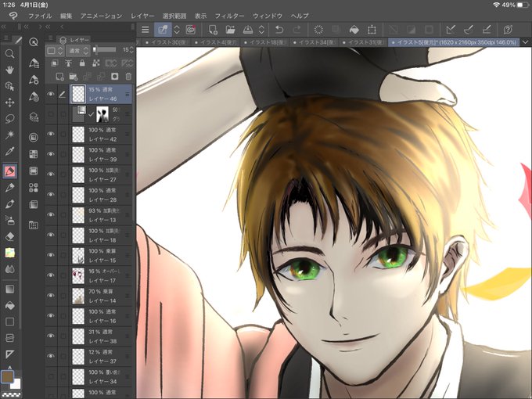
Task: Select the highlighted Pencil tool
Action: (10, 171)
